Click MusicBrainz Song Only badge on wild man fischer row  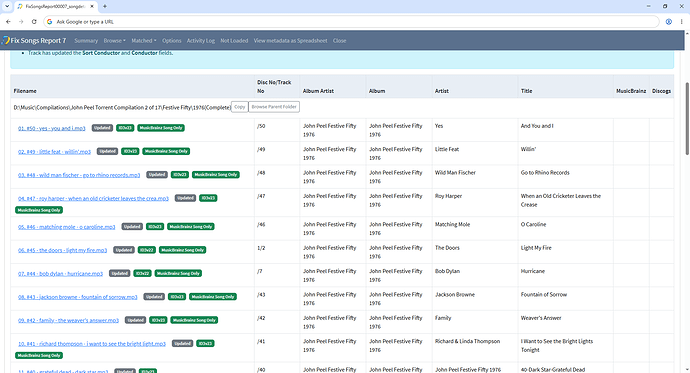[216, 175]
